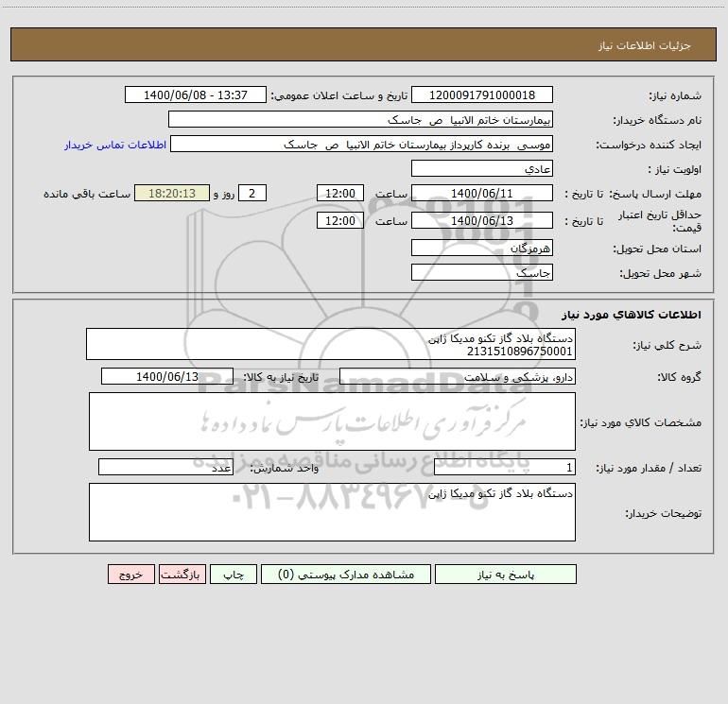The width and height of the screenshot is (728, 704).
Task: Click the empty مشخصات کالای مورد نیاز box
Action: point(332,421)
